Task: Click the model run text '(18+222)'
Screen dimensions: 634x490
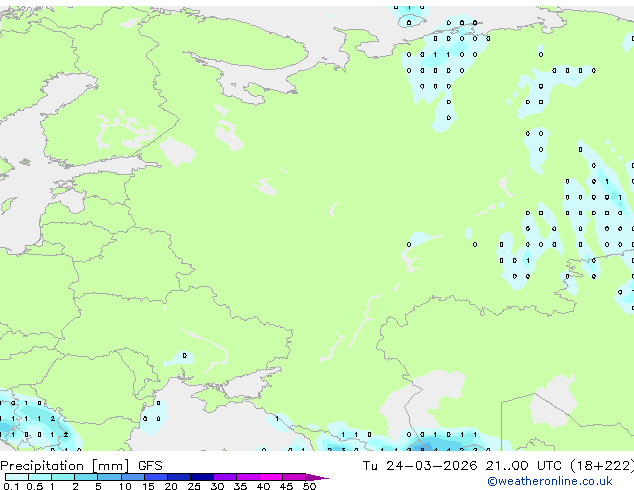Action: coord(602,466)
